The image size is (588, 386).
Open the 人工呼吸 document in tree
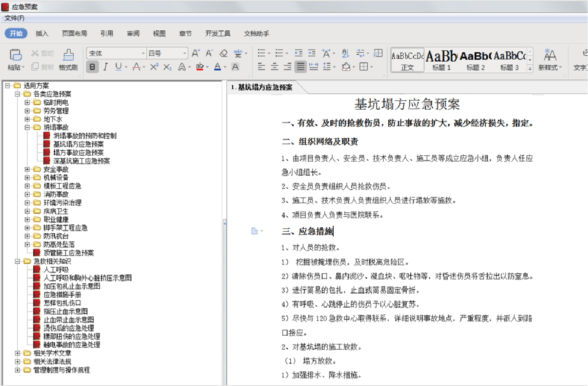coord(56,270)
